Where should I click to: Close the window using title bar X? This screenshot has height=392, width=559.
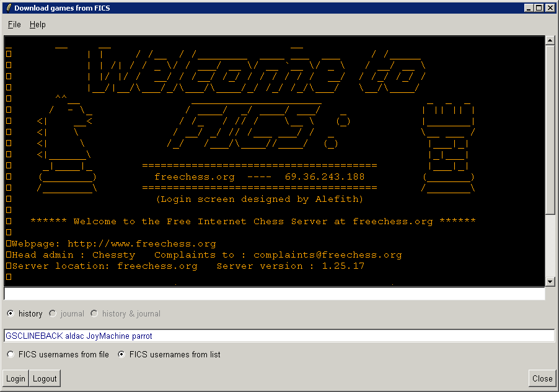click(x=550, y=8)
